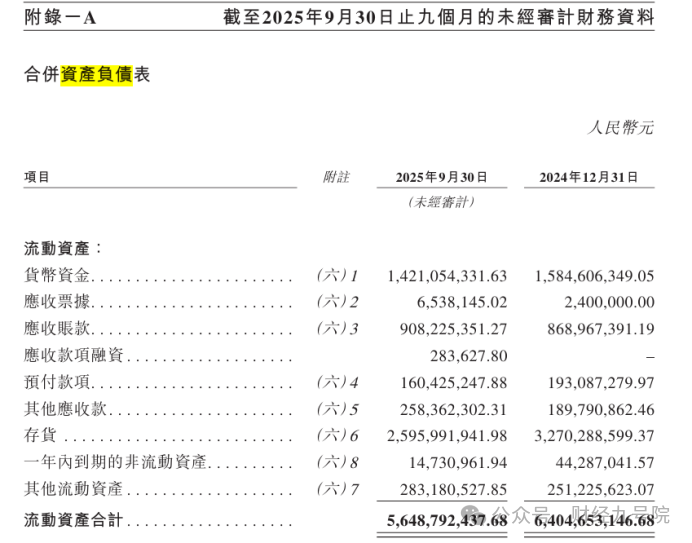The height and width of the screenshot is (543, 692).
Task: Click the 存貨 row label
Action: click(x=40, y=435)
